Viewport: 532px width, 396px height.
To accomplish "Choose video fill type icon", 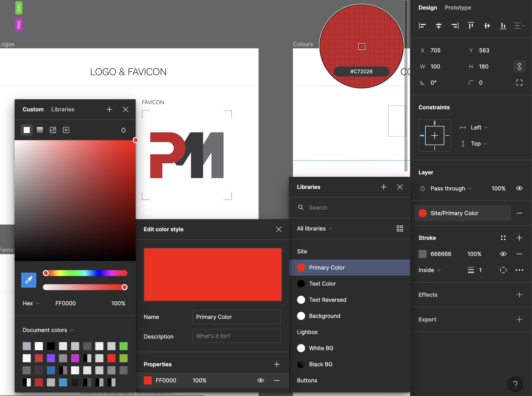I will tap(66, 130).
